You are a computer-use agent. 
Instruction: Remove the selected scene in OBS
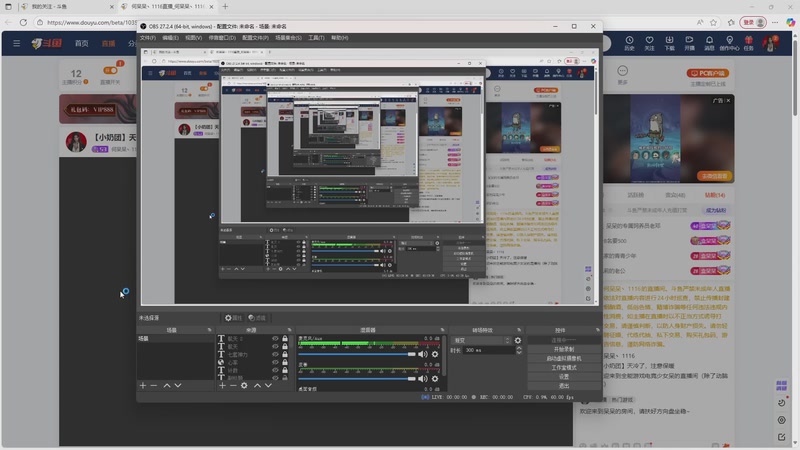point(154,386)
